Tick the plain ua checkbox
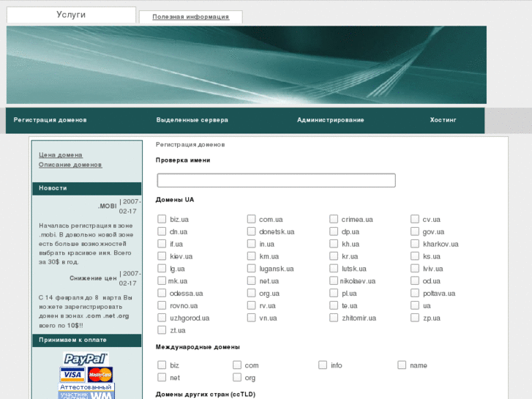The image size is (532, 399). [x=415, y=305]
